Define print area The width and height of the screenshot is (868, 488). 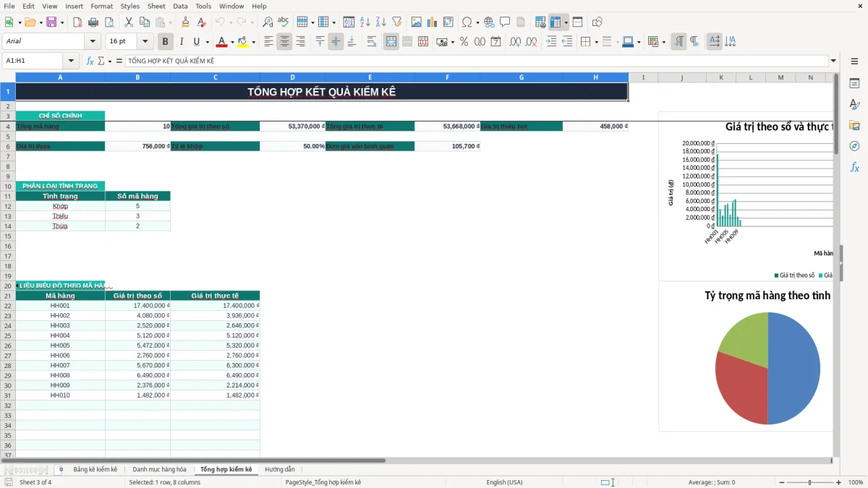point(540,22)
